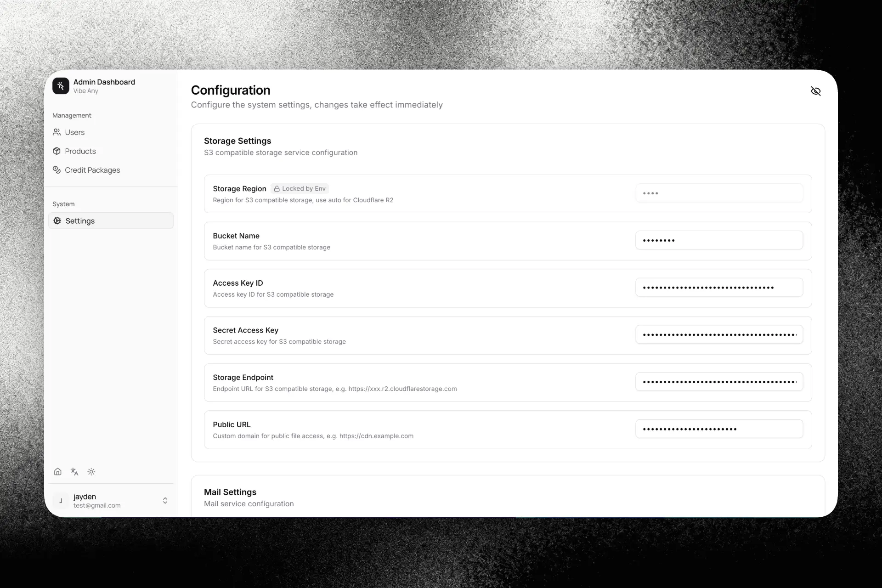
Task: Click the Public URL input field
Action: (x=719, y=429)
